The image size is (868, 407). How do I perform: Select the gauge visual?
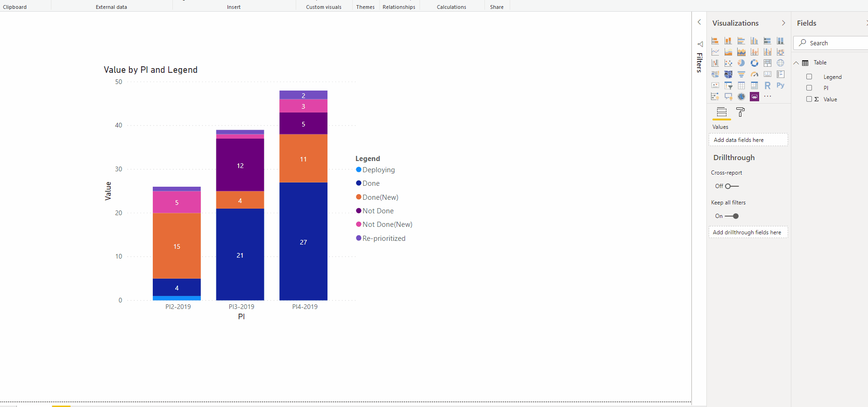pyautogui.click(x=754, y=74)
